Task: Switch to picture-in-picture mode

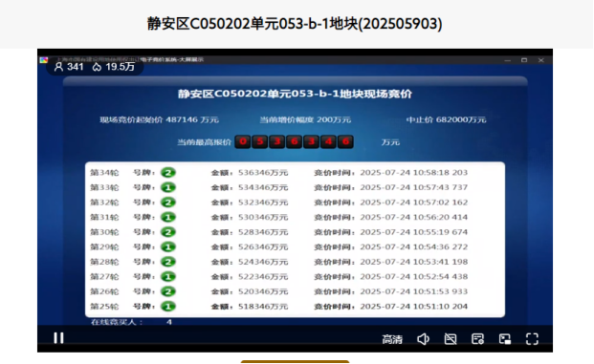Action: pos(505,339)
